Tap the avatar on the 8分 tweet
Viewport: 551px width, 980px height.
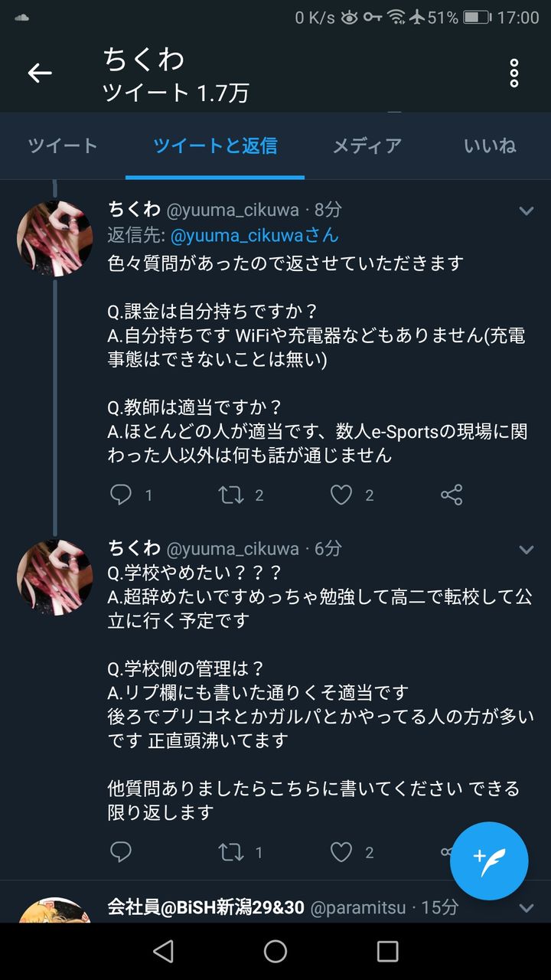pos(54,238)
